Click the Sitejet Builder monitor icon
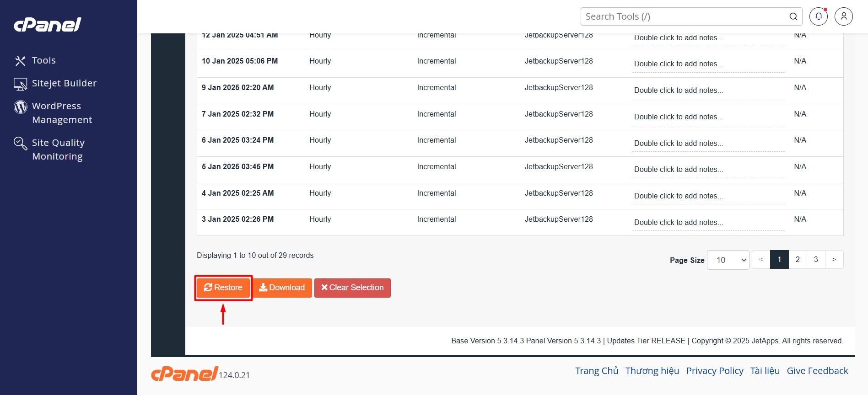 [20, 84]
